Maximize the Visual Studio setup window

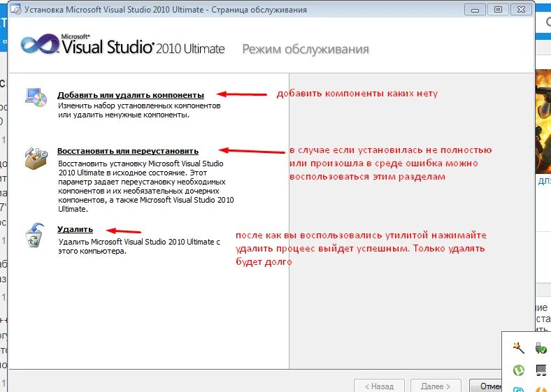pyautogui.click(x=499, y=10)
